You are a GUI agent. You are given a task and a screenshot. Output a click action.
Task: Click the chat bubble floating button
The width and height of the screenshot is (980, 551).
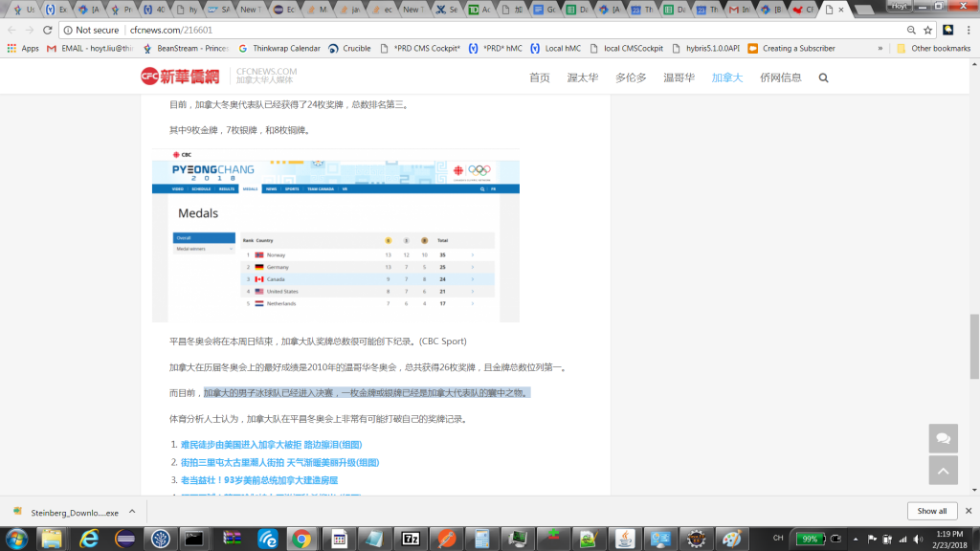click(943, 438)
